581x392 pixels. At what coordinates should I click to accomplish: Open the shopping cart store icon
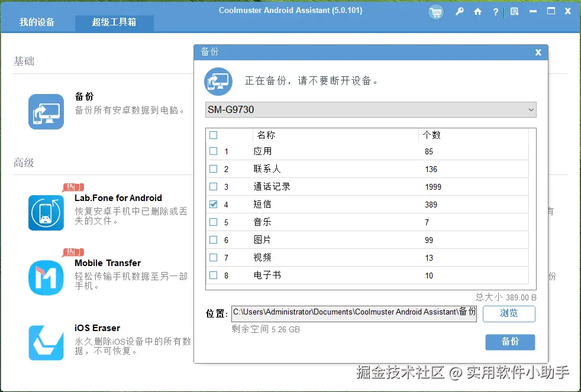tap(436, 11)
